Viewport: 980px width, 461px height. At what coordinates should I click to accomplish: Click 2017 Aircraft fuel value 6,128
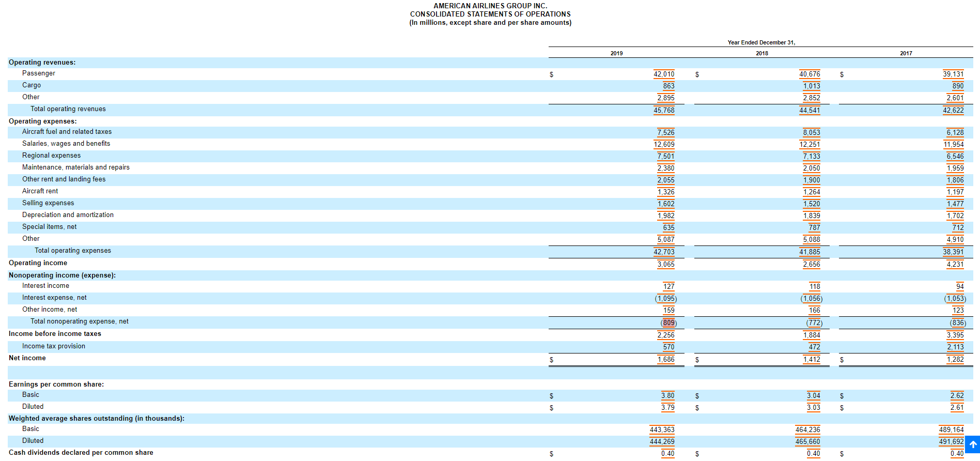pos(955,133)
